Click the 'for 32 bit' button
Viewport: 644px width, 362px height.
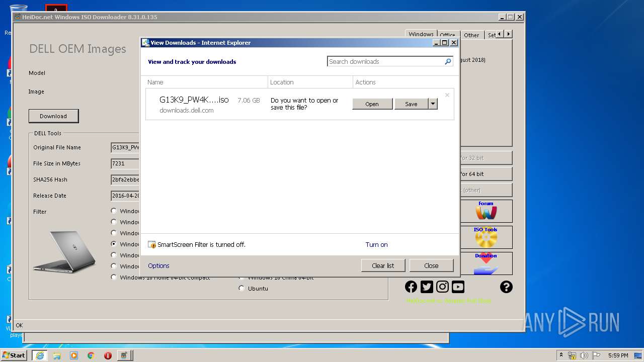pos(486,158)
